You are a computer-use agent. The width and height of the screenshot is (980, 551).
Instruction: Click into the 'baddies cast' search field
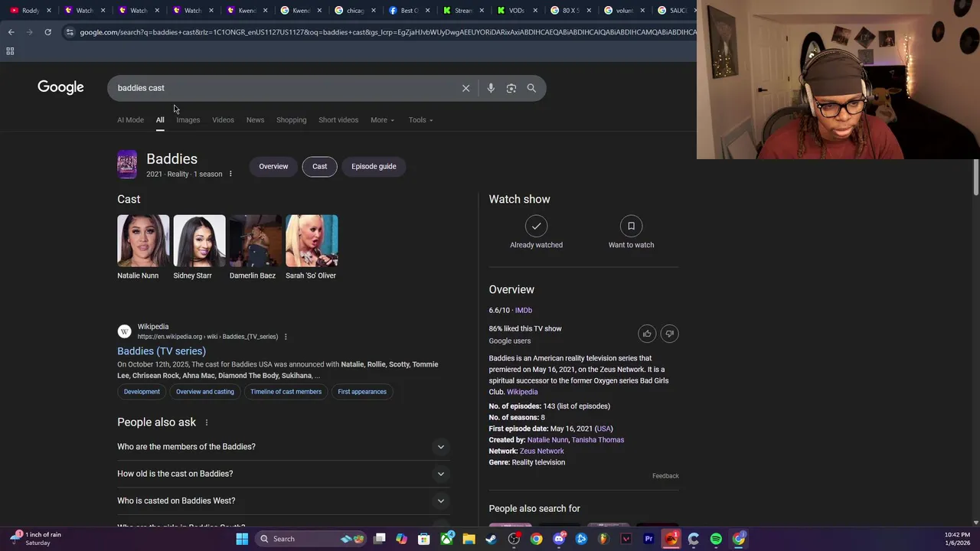point(283,88)
